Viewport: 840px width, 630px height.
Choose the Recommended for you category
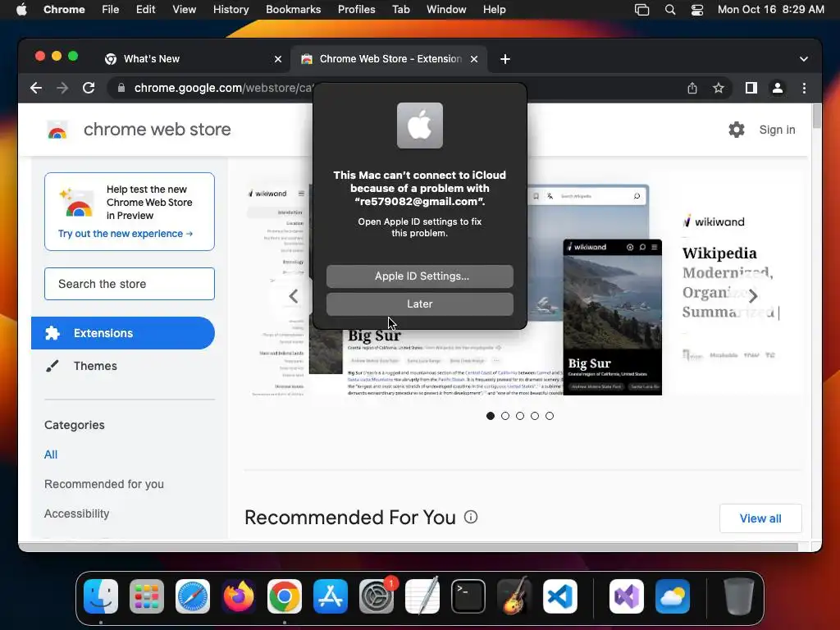pyautogui.click(x=104, y=484)
